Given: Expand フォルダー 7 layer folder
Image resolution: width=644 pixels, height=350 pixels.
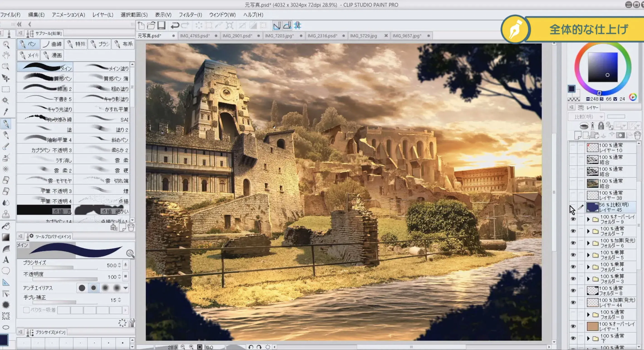Looking at the screenshot, I should click(x=588, y=231).
